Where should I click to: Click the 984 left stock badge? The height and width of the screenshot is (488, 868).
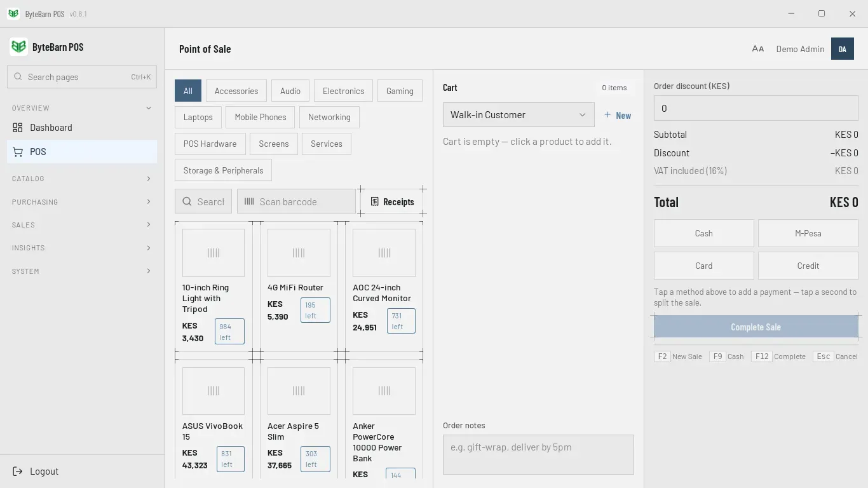[x=229, y=332]
